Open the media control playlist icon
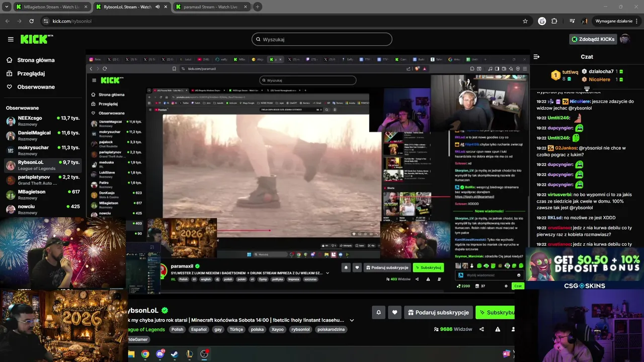Viewport: 644px width, 362px height. pos(572,21)
